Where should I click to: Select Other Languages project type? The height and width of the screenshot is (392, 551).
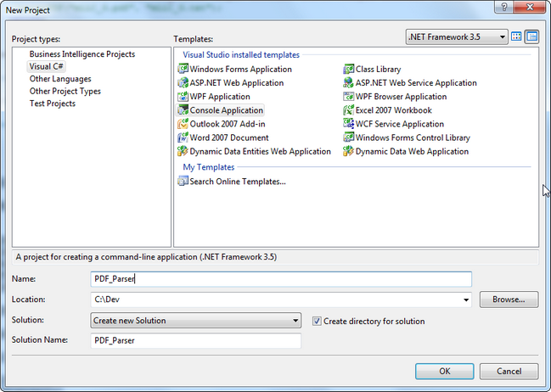coord(60,79)
